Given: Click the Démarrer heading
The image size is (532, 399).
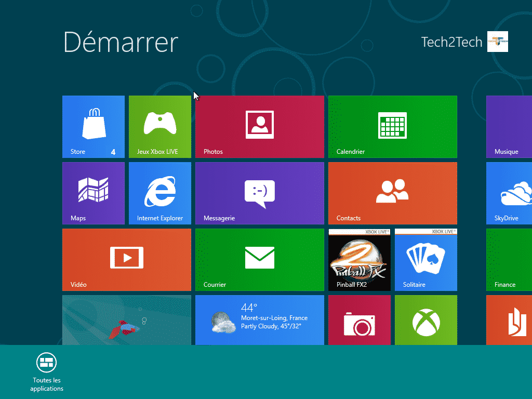Looking at the screenshot, I should click(121, 42).
